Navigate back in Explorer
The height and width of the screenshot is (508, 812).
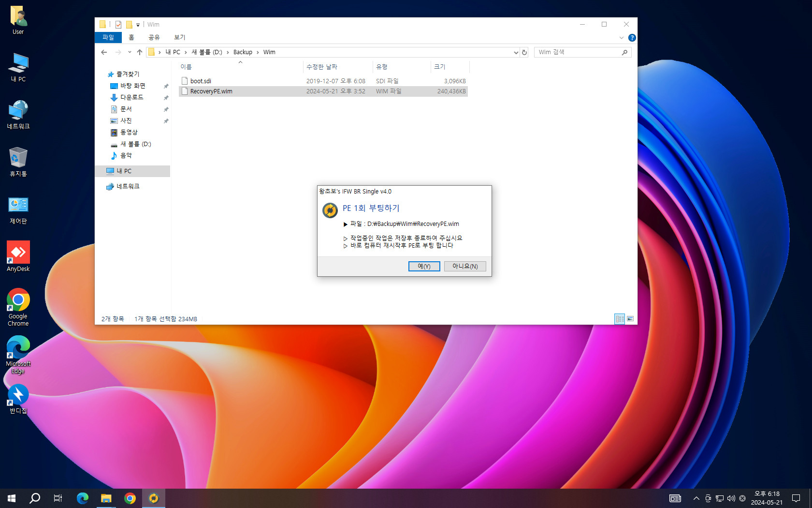click(104, 52)
